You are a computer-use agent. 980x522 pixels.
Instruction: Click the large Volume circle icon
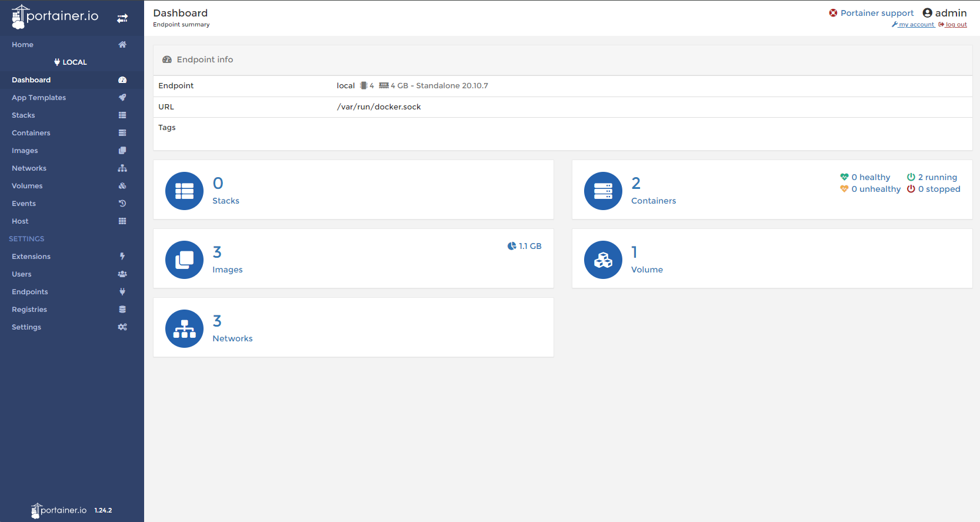[x=603, y=260]
